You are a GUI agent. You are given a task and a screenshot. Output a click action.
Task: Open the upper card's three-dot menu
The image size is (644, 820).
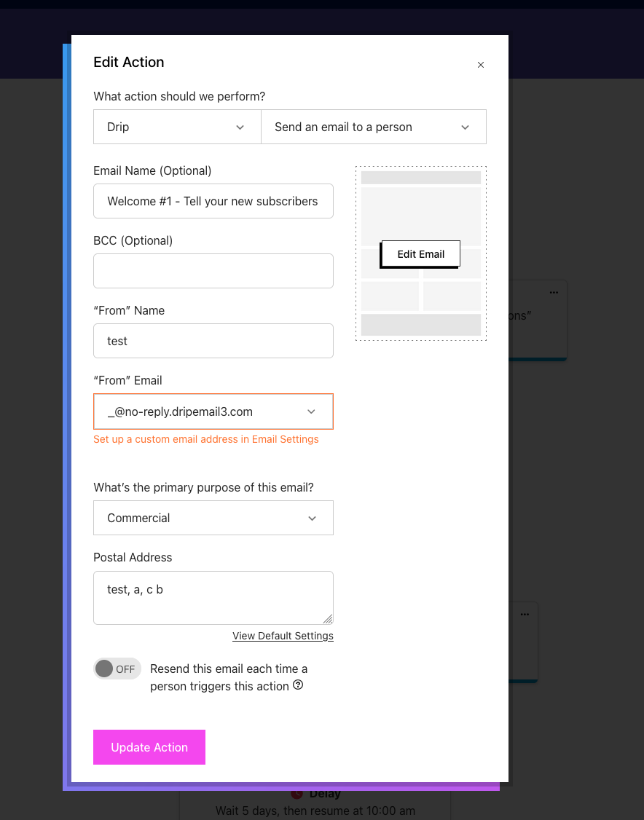554,292
